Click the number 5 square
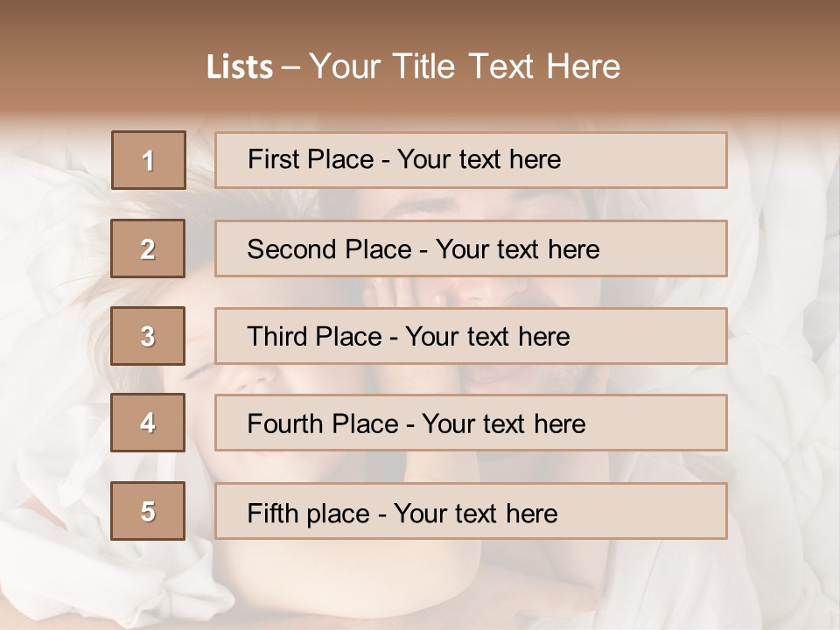This screenshot has height=630, width=840. click(x=148, y=511)
